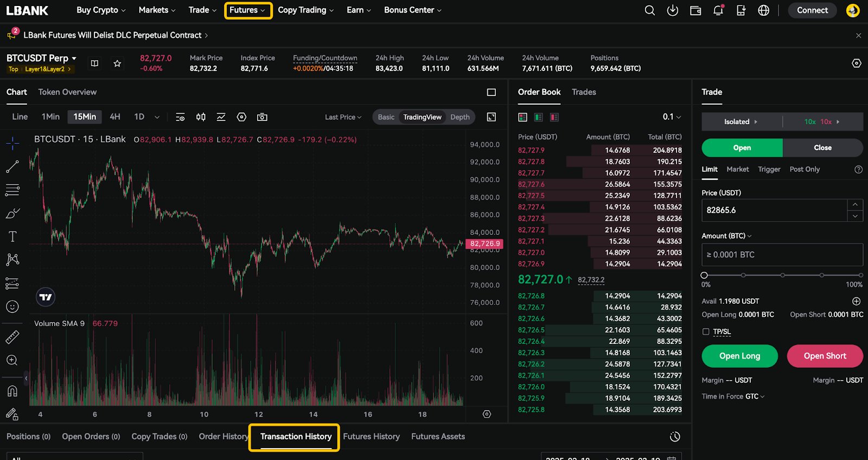Open the Last Price dropdown
This screenshot has width=868, height=460.
343,117
